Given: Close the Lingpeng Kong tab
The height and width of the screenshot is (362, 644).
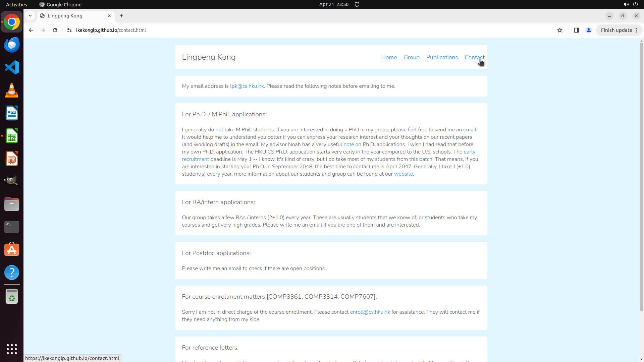Looking at the screenshot, I should (109, 16).
